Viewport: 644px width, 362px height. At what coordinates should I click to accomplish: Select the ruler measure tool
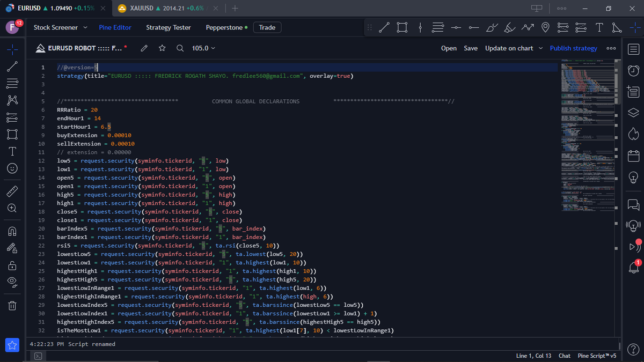(x=12, y=191)
